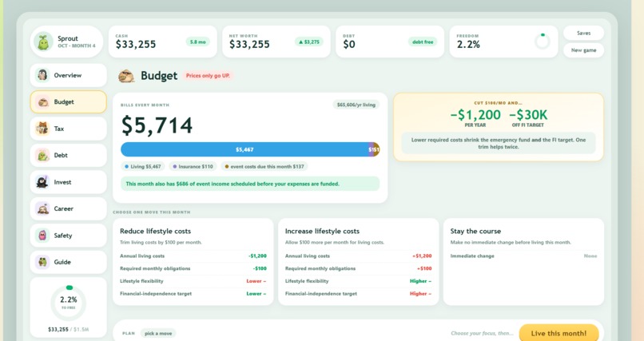This screenshot has height=341, width=644.
Task: Click the Prices only go UP tag
Action: click(208, 76)
